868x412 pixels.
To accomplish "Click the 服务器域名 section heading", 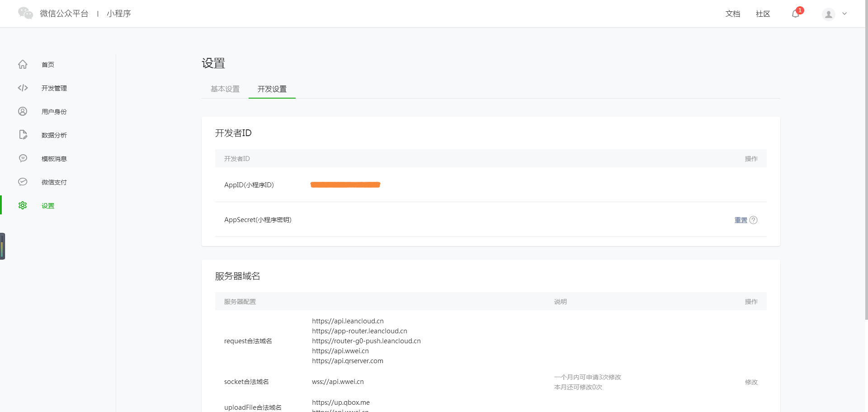I will 238,276.
